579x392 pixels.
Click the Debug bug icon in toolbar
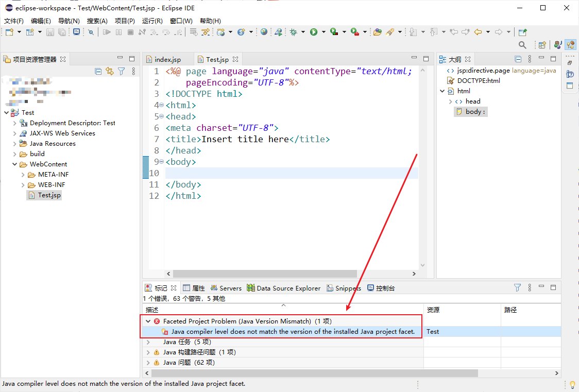pyautogui.click(x=293, y=32)
